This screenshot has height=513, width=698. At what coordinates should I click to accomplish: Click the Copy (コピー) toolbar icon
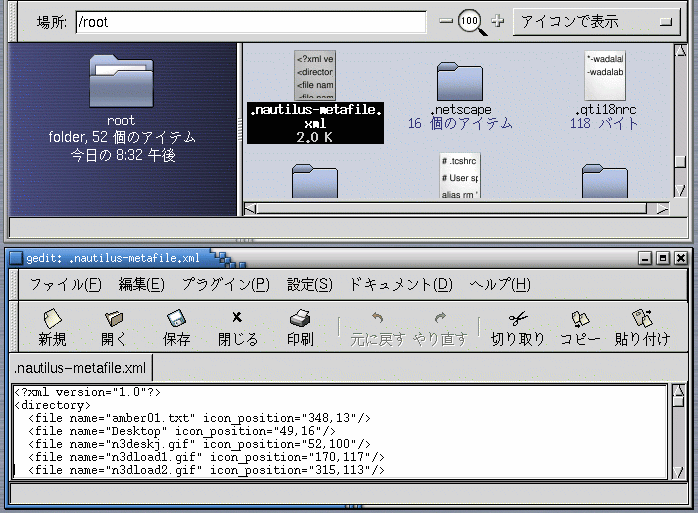(580, 319)
